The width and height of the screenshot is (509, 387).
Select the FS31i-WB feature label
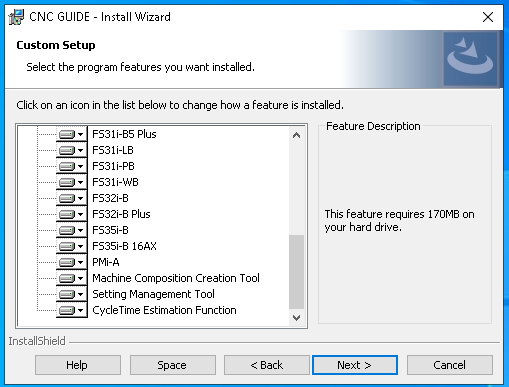pos(115,182)
